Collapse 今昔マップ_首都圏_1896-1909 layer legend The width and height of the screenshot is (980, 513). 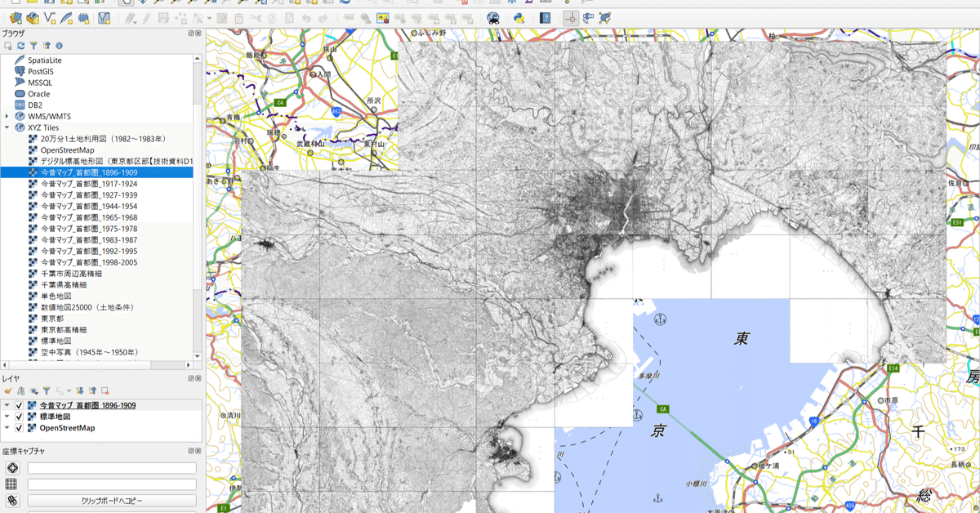click(7, 405)
